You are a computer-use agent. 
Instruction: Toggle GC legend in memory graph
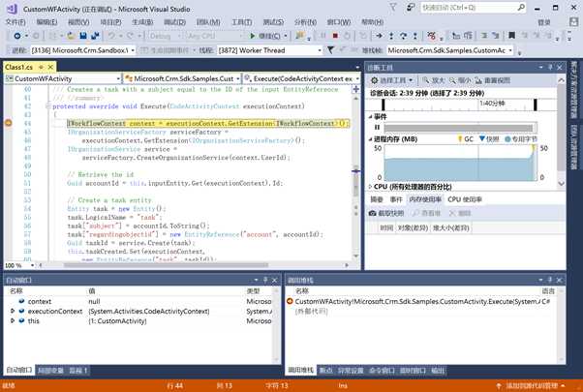click(x=466, y=139)
